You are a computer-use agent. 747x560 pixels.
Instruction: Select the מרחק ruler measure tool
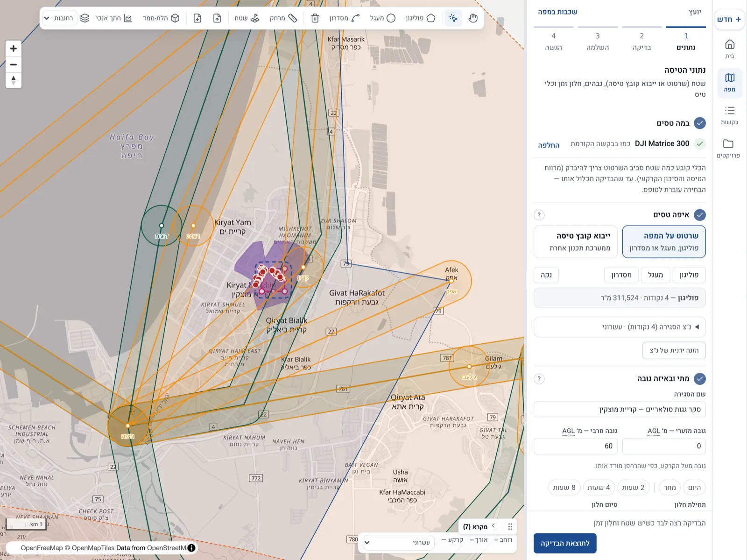(x=283, y=18)
